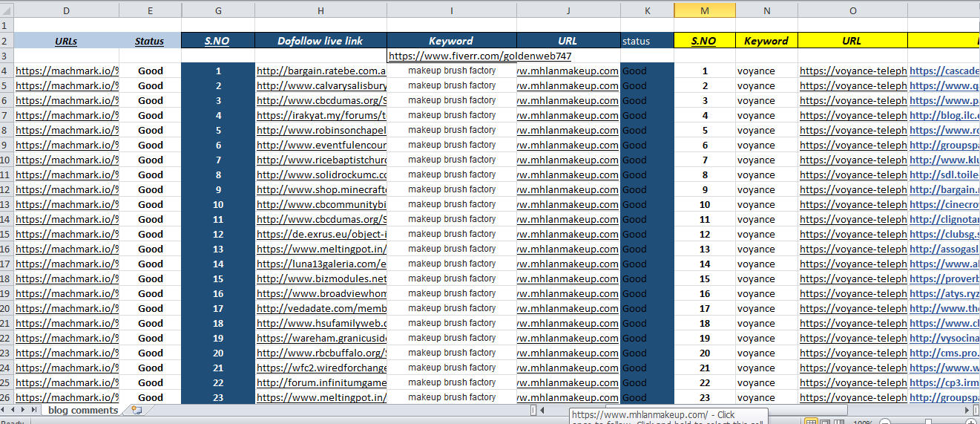Click the sdl.toile link in row 11
Screen dimensions: 980x424
click(x=944, y=175)
